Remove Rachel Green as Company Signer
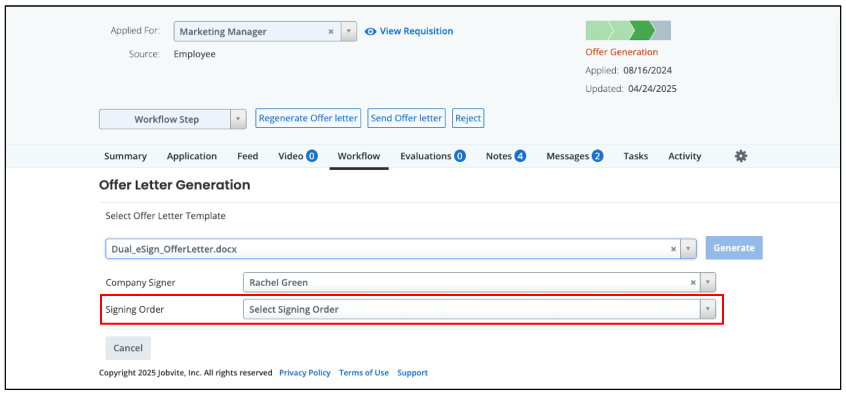 coord(693,282)
